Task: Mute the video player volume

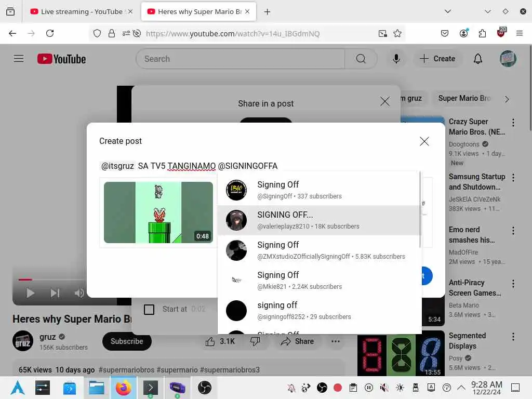Action: click(x=79, y=293)
